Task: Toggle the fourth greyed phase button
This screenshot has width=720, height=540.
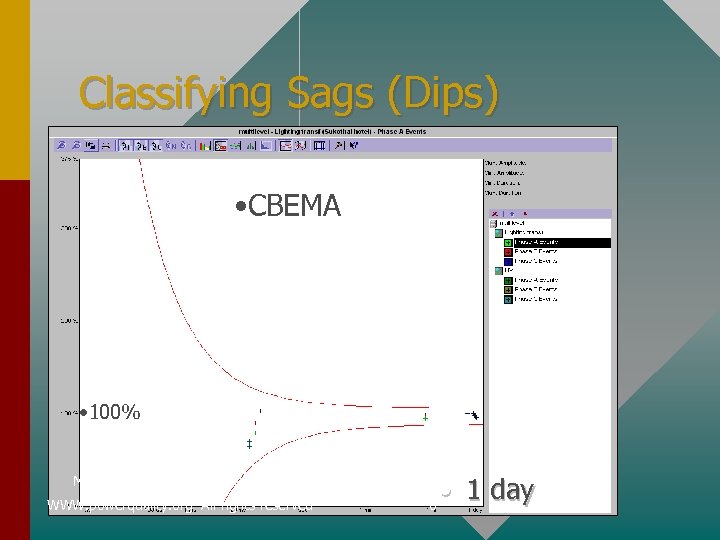Action: pos(171,146)
